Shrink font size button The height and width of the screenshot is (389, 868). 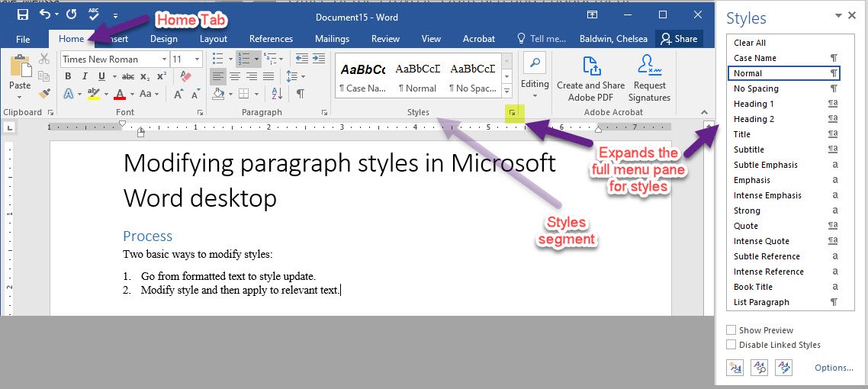(x=195, y=94)
